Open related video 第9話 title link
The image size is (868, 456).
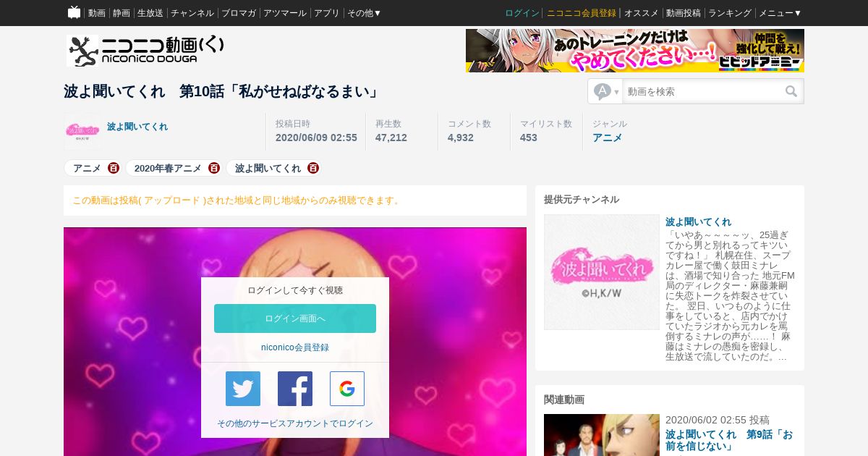(x=729, y=442)
